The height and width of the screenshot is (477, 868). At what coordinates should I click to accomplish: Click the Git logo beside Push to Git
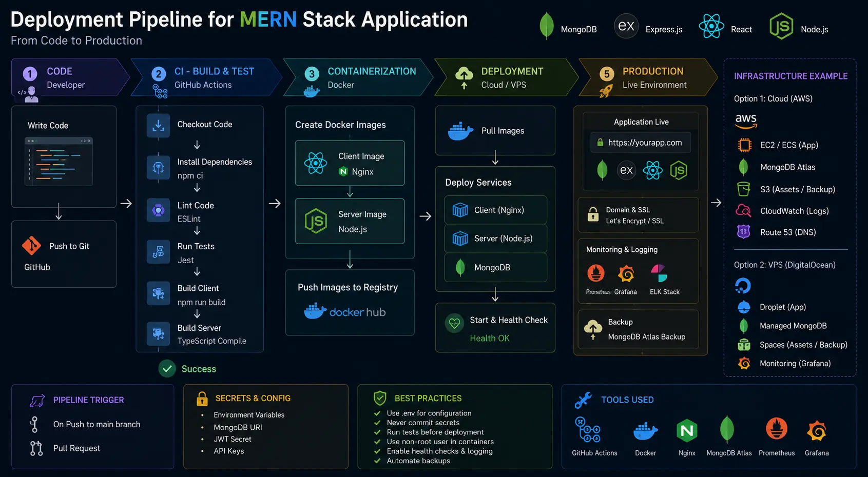(x=31, y=246)
